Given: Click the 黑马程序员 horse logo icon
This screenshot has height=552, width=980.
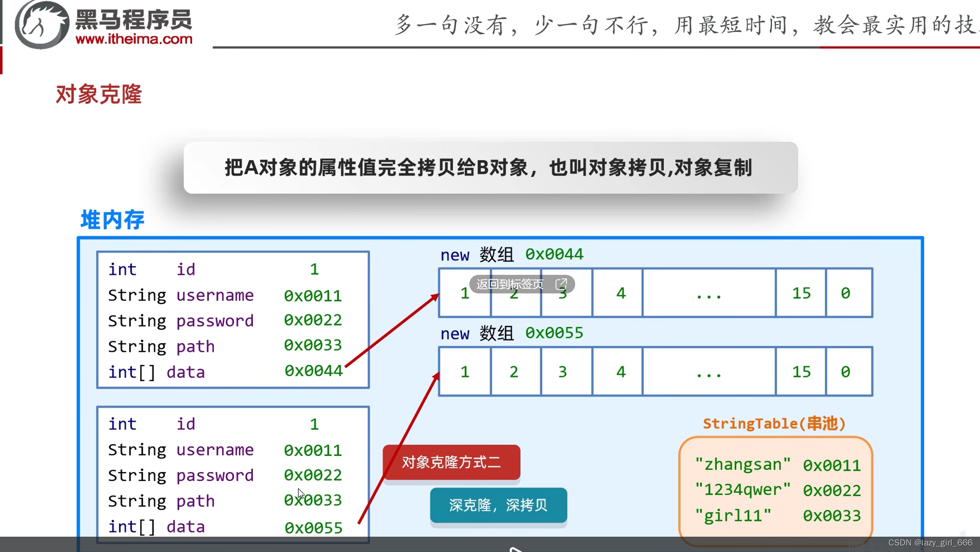Looking at the screenshot, I should pyautogui.click(x=41, y=25).
